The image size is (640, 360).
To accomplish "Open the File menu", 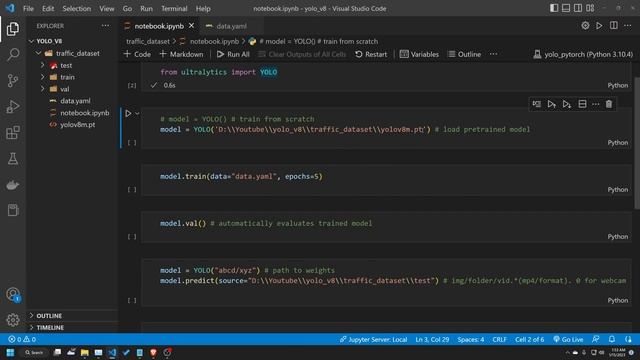I will (x=28, y=8).
